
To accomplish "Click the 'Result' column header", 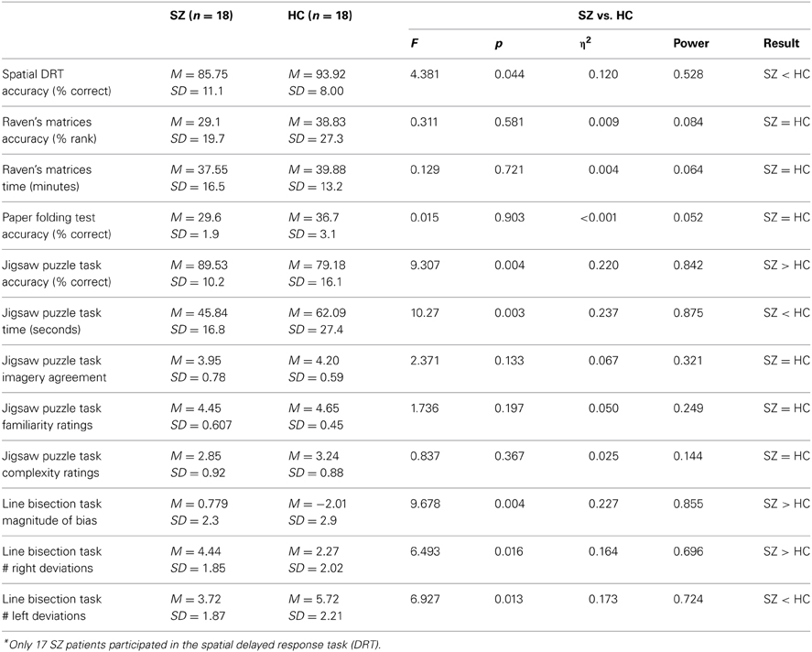I will [782, 44].
